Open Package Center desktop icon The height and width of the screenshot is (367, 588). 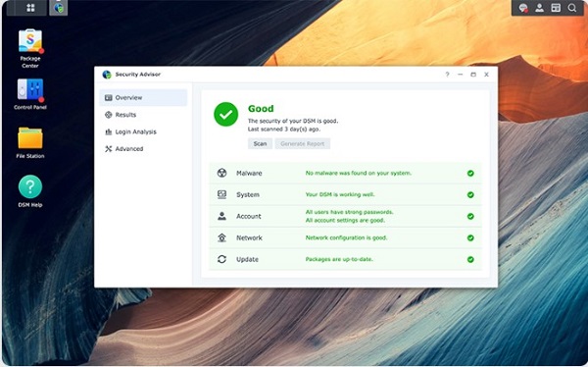30,48
